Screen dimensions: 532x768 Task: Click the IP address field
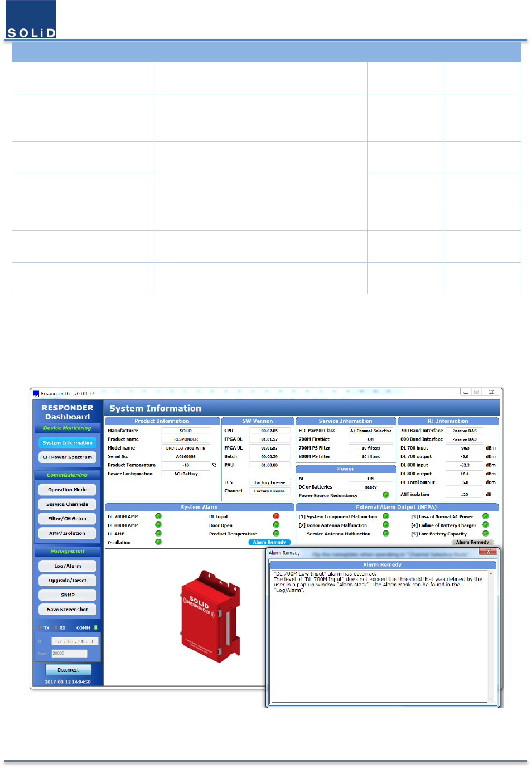tap(75, 641)
